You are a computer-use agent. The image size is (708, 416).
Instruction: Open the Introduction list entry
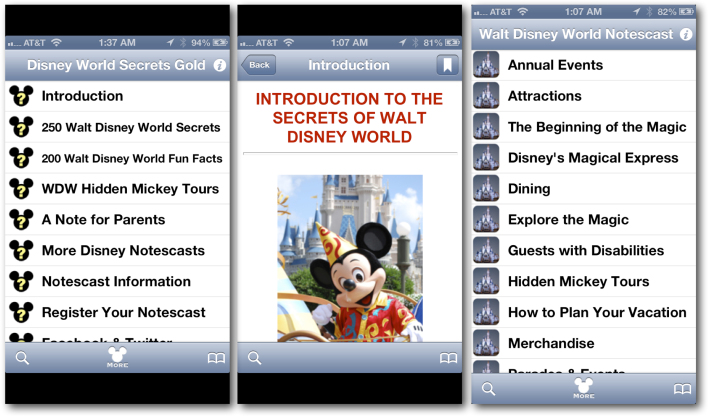click(117, 96)
